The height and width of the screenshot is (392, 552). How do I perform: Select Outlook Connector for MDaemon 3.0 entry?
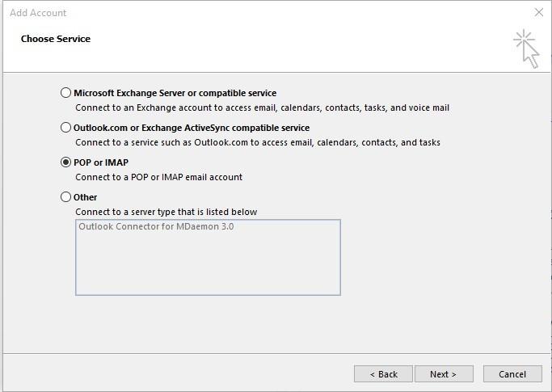tap(156, 226)
